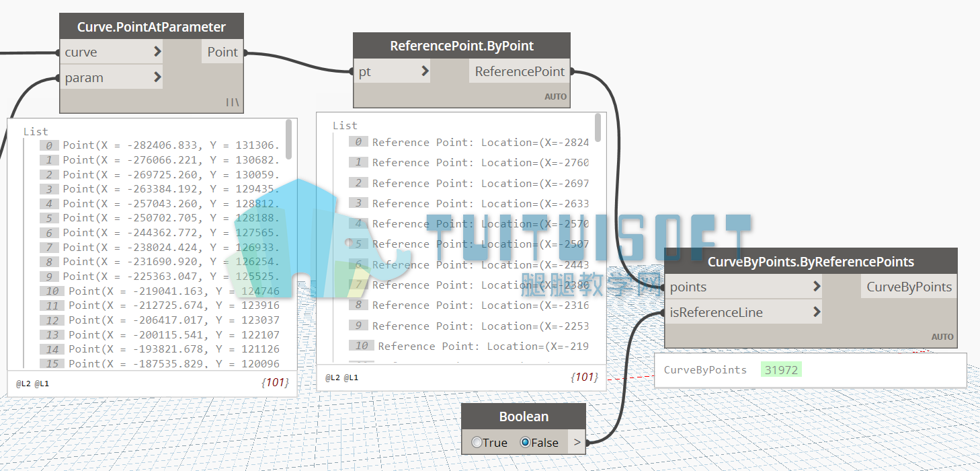
Task: Select index 0 item in Point list
Action: coord(160,145)
